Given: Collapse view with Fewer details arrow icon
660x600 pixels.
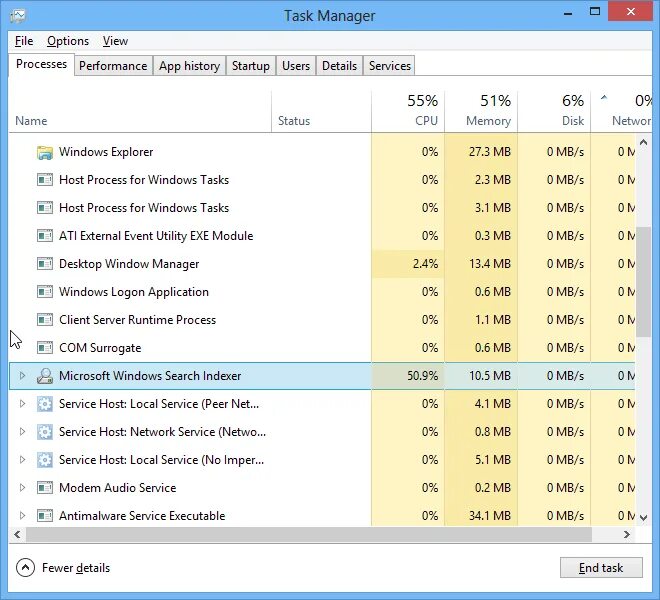Looking at the screenshot, I should pos(25,568).
